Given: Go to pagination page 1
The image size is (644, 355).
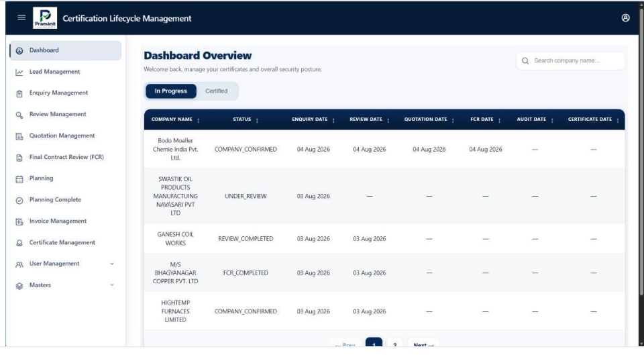Looking at the screenshot, I should tap(374, 343).
